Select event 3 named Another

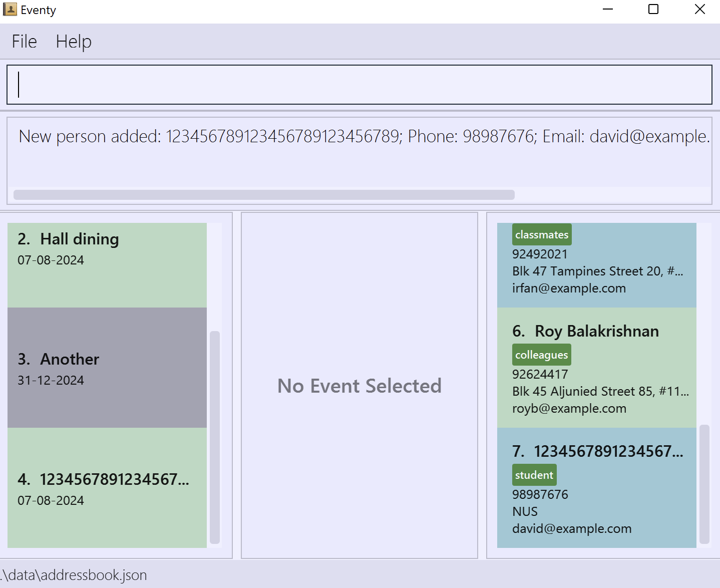pyautogui.click(x=107, y=368)
